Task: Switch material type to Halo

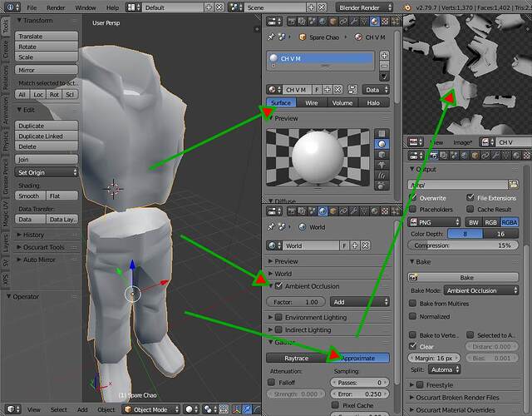Action: 373,102
